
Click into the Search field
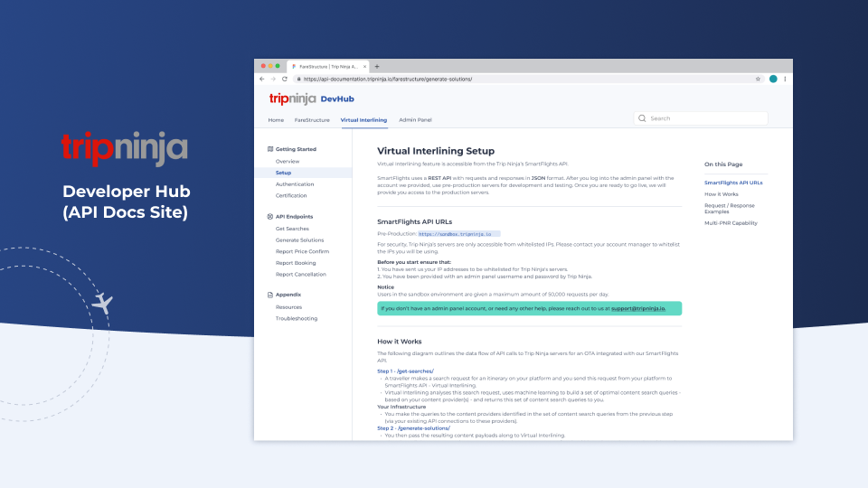[705, 118]
